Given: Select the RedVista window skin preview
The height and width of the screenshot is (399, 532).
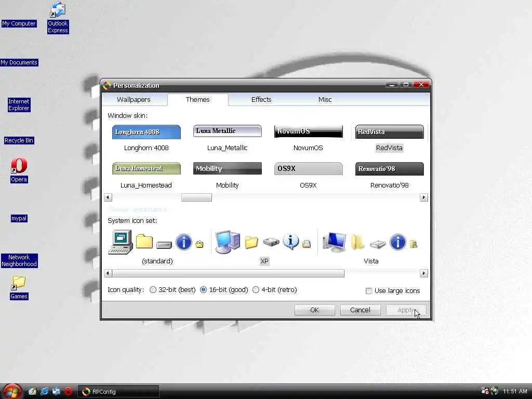Looking at the screenshot, I should click(x=390, y=132).
